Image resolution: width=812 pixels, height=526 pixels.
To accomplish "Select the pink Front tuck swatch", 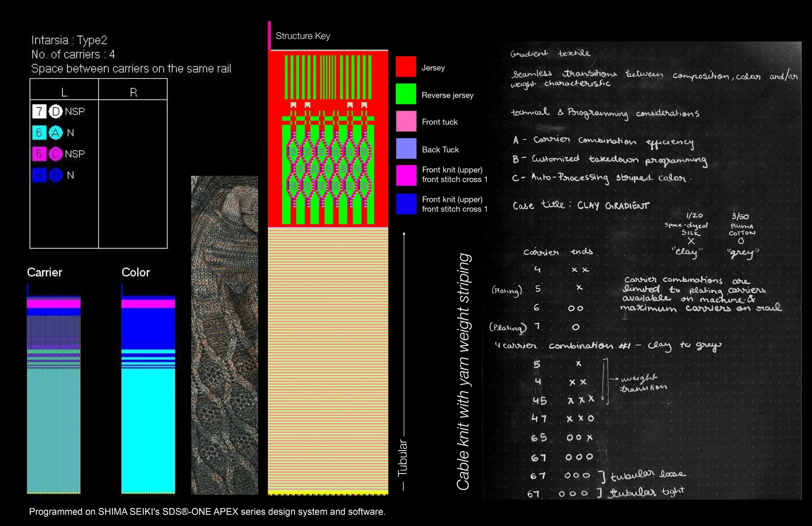I will [x=406, y=121].
